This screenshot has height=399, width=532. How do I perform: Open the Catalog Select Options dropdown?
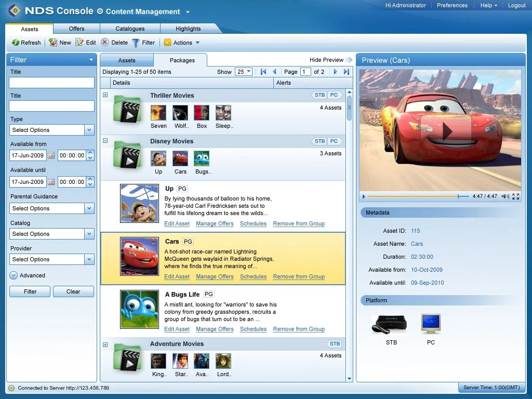[51, 234]
